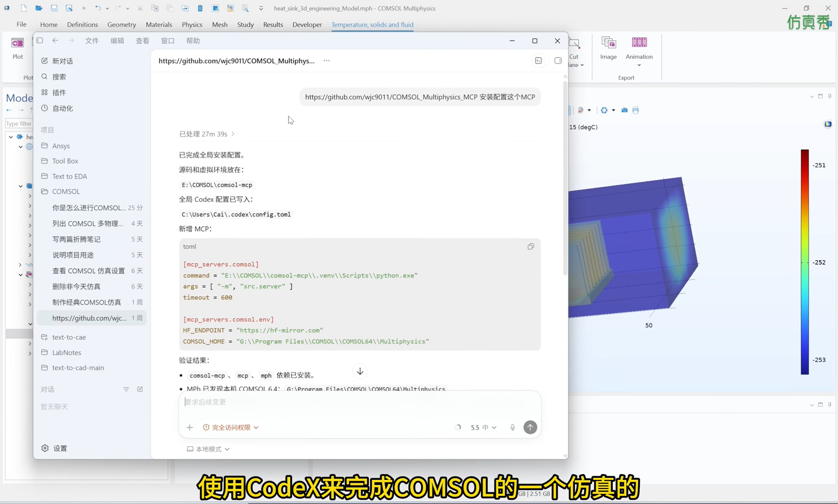Image resolution: width=838 pixels, height=504 pixels.
Task: Click Undo arrow in COMSOL quick toolbar
Action: coord(98,8)
